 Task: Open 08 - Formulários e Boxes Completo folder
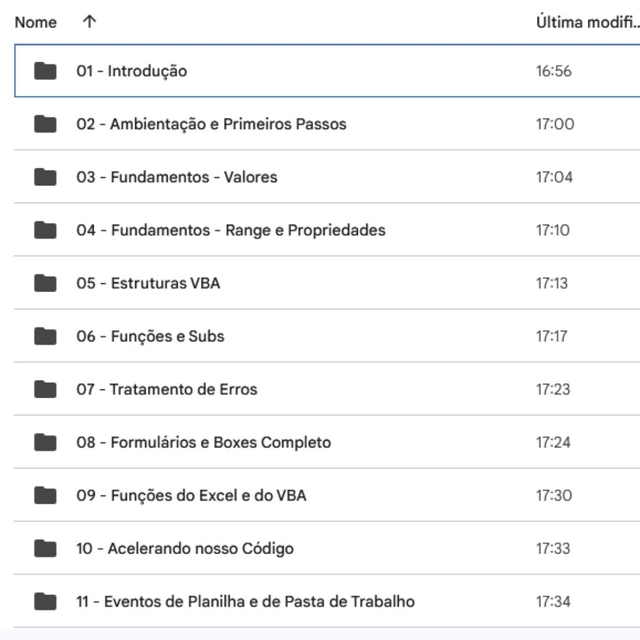(x=203, y=442)
